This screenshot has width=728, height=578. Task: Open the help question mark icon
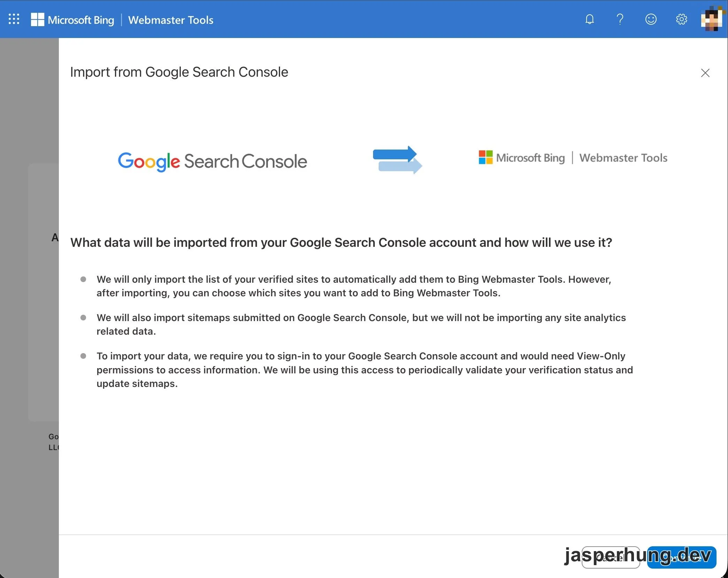(x=620, y=19)
